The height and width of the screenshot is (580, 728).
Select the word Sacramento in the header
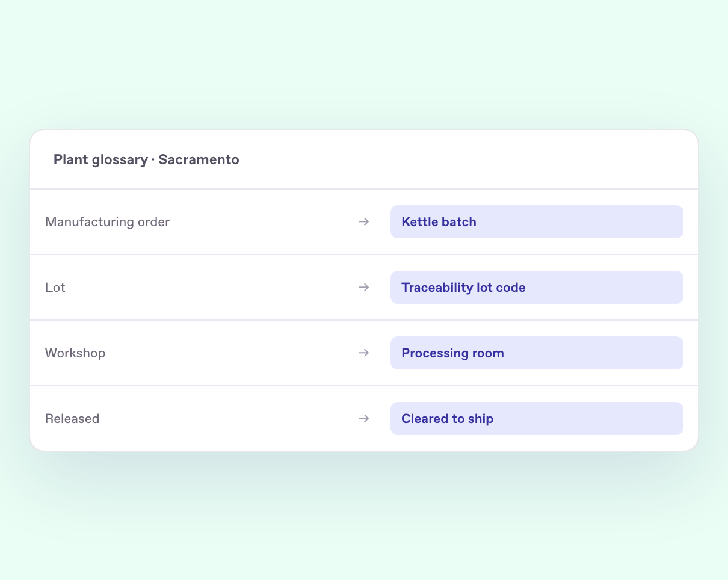(199, 160)
